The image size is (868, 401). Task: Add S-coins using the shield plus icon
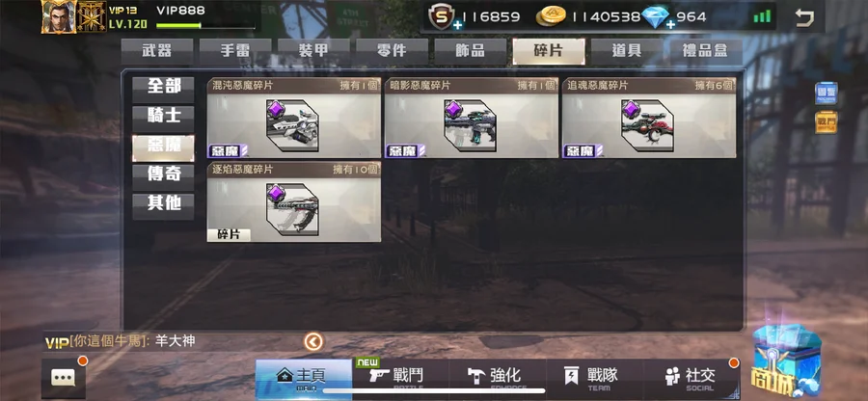457,24
